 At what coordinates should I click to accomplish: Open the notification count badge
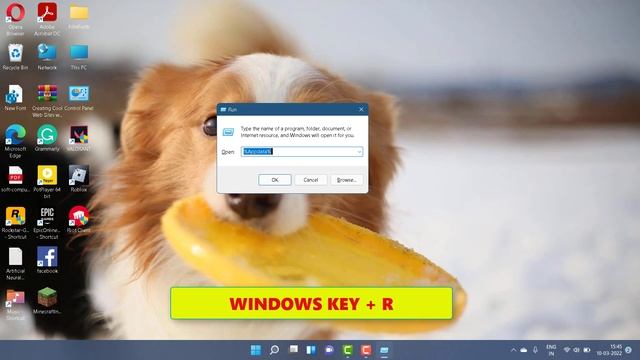(629, 350)
